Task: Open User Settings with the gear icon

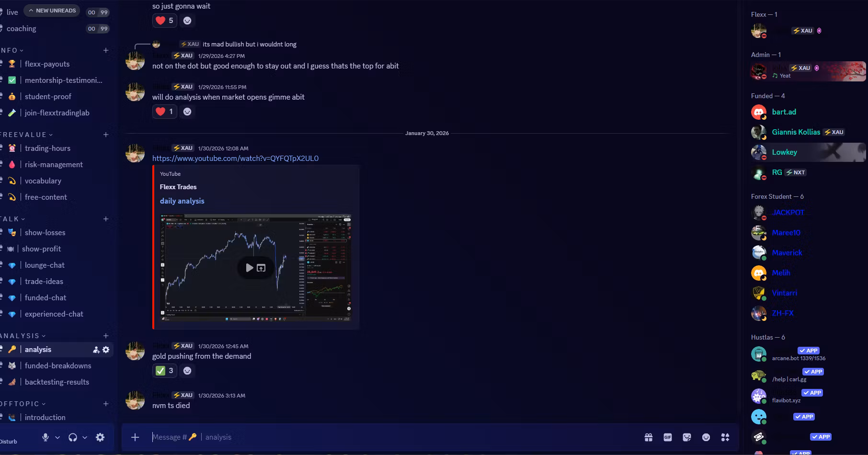Action: coord(100,437)
